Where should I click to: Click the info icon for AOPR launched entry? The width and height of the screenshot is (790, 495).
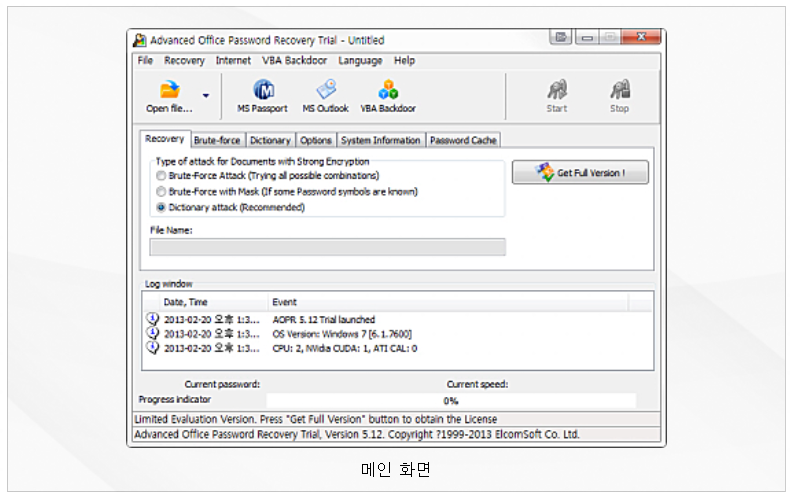click(x=152, y=319)
